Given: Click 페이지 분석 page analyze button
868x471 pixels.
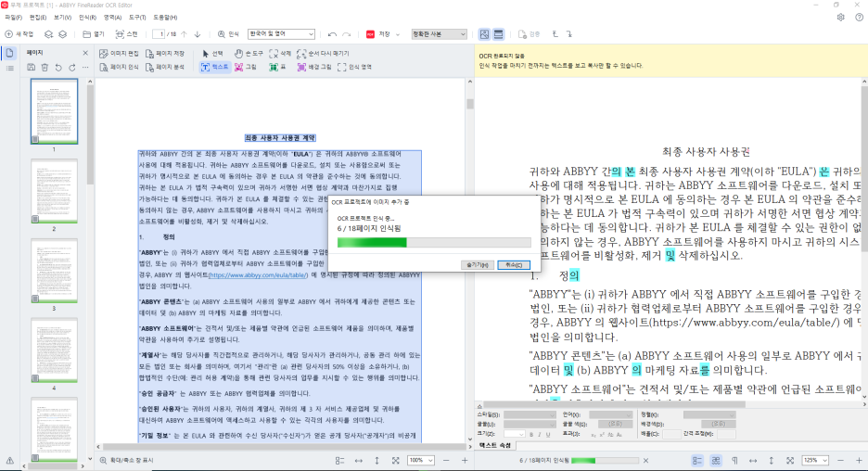Looking at the screenshot, I should click(x=165, y=68).
